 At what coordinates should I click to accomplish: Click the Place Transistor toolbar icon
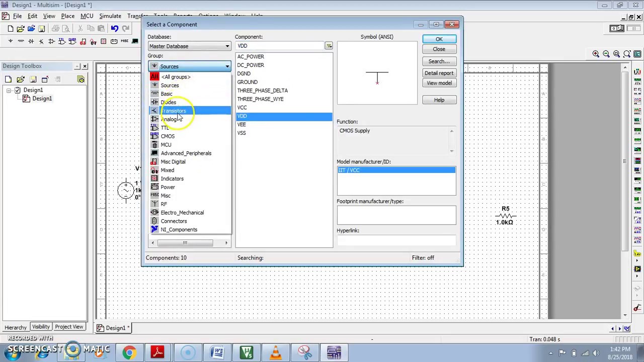41,41
